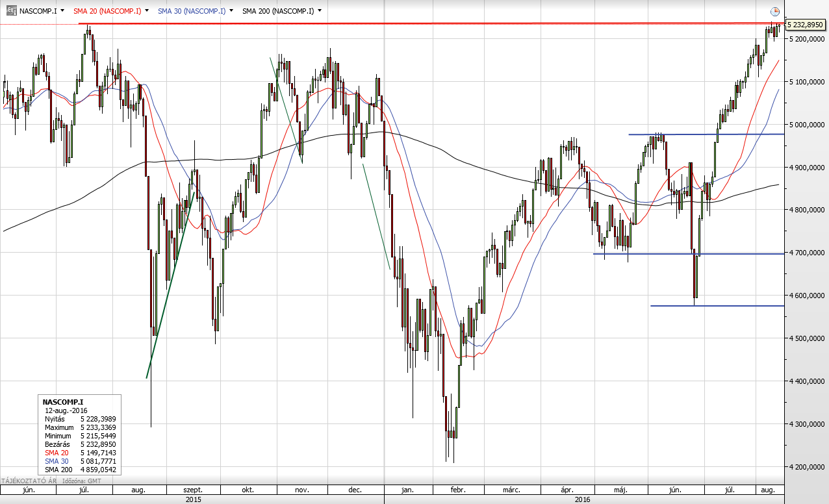Click the Eq instrument type icon
This screenshot has width=829, height=504.
coord(11,11)
